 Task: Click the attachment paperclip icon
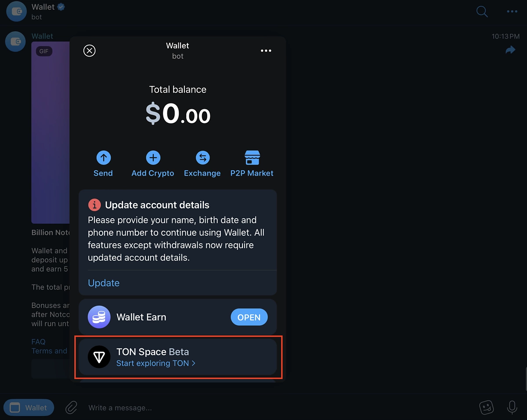71,407
